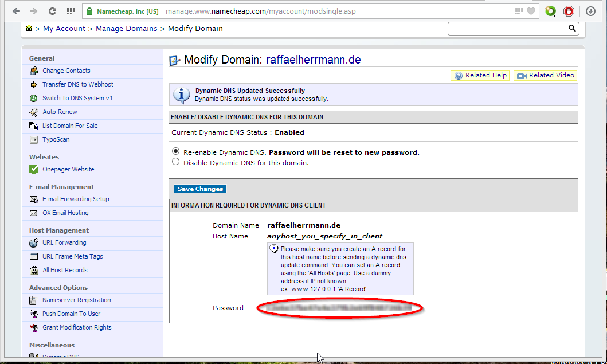
Task: Open the browser downloads icon
Action: tap(590, 11)
